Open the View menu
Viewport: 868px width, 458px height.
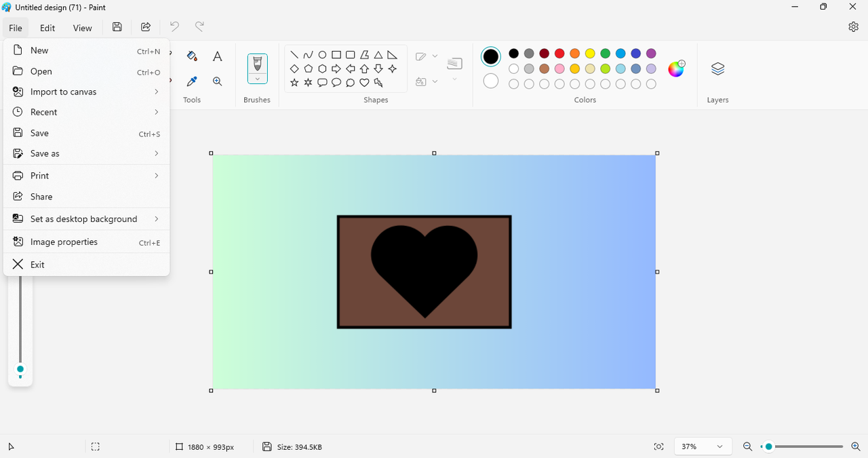(83, 28)
